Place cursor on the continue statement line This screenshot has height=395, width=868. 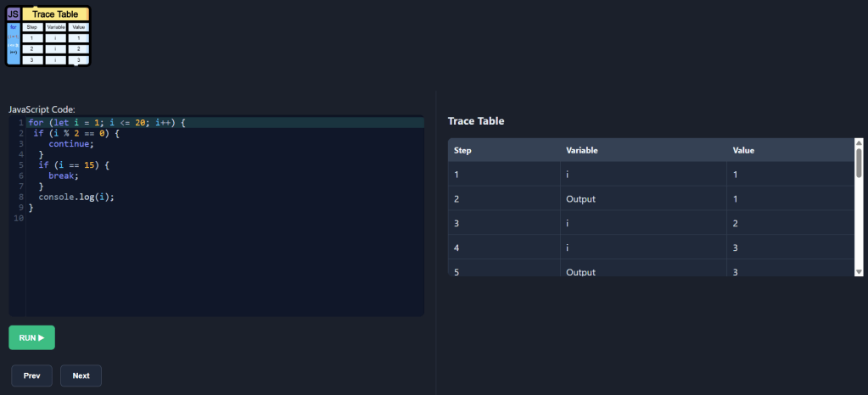click(225, 144)
